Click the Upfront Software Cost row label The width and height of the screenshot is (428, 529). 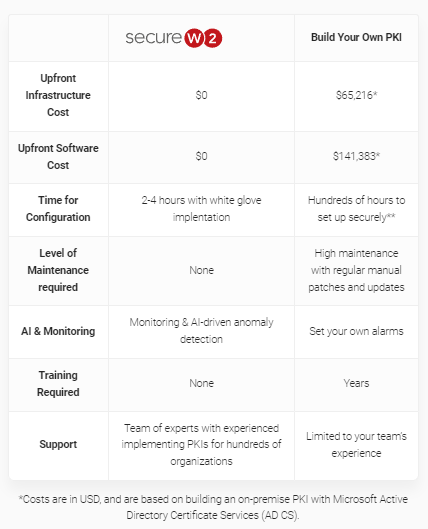pos(58,157)
